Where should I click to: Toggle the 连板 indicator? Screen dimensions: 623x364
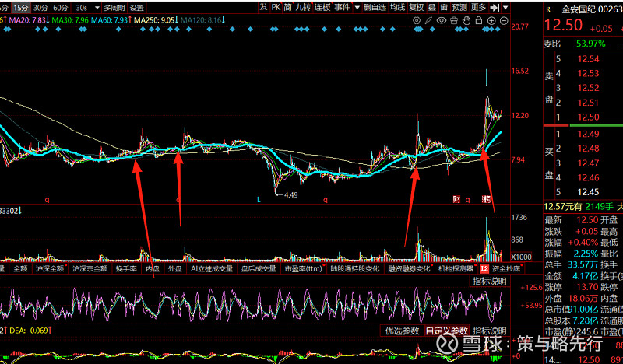(322, 8)
